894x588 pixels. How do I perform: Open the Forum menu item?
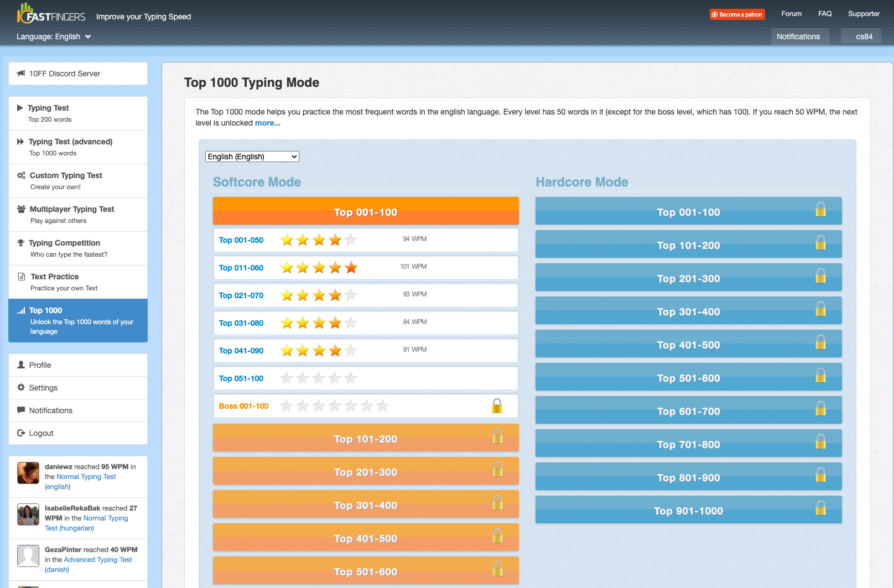[791, 14]
